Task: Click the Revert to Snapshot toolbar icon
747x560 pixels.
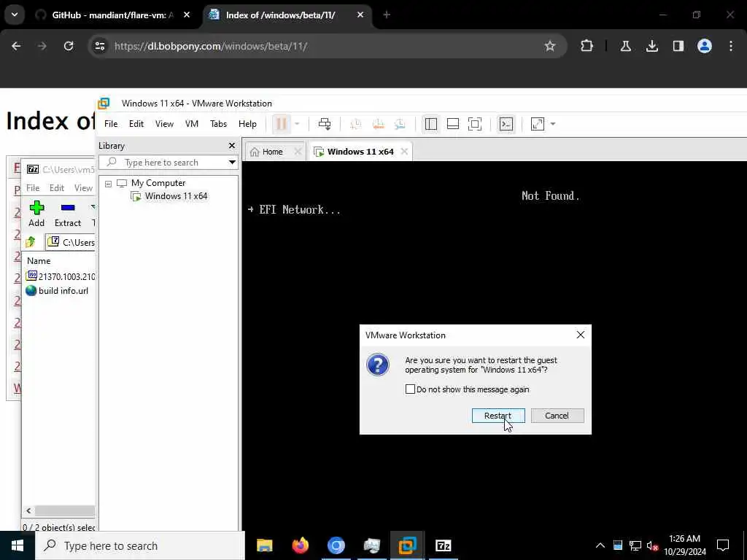Action: point(378,124)
